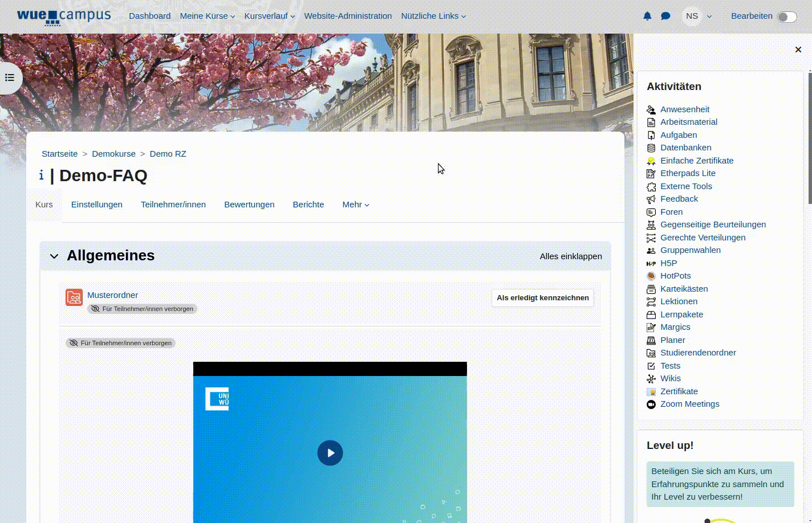Image resolution: width=812 pixels, height=523 pixels.
Task: Close the right block drawer
Action: (x=798, y=50)
